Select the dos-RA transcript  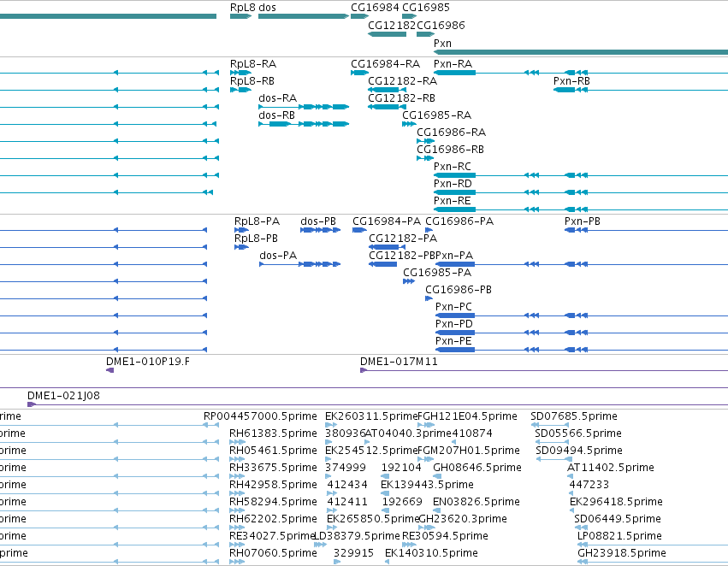pos(304,107)
